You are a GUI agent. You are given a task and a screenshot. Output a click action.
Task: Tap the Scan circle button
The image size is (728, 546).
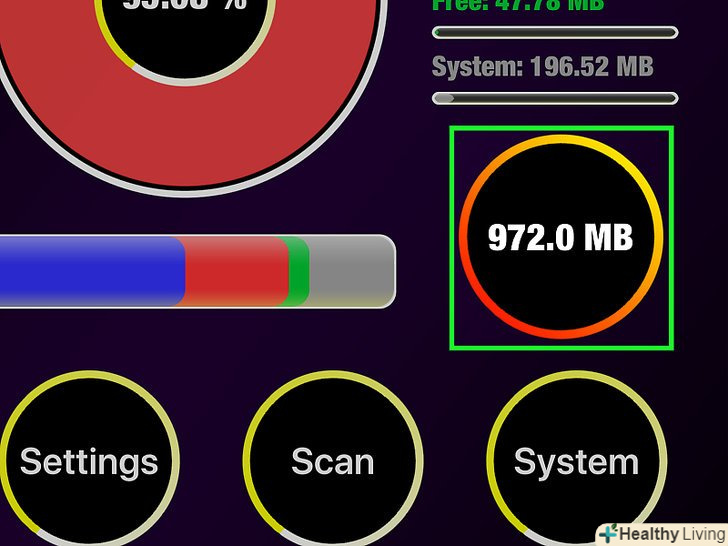tap(332, 461)
